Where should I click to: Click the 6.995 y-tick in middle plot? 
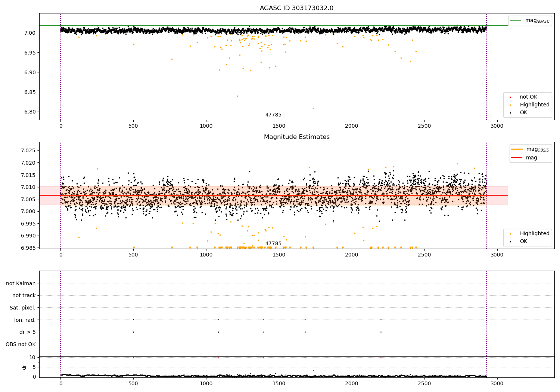[28, 224]
